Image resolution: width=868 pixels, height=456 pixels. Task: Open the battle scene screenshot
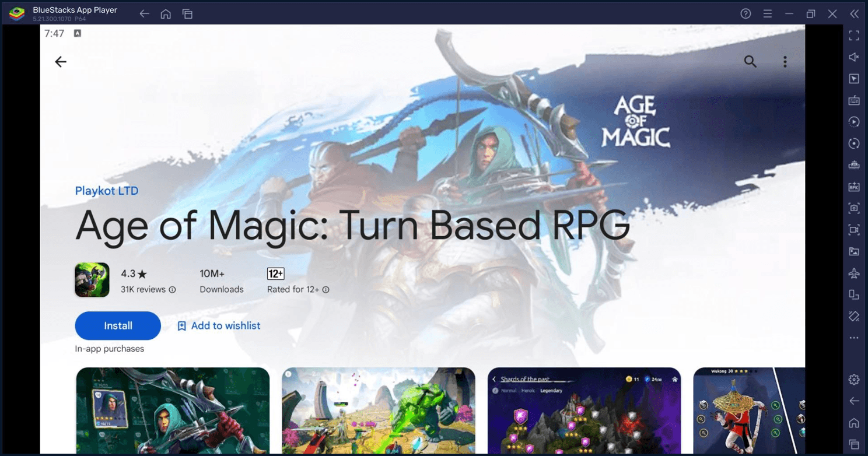point(379,411)
